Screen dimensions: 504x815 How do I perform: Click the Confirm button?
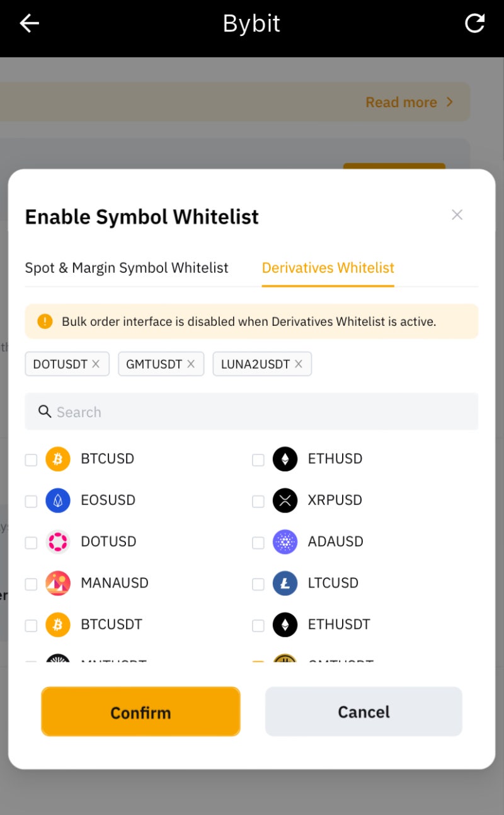point(140,712)
